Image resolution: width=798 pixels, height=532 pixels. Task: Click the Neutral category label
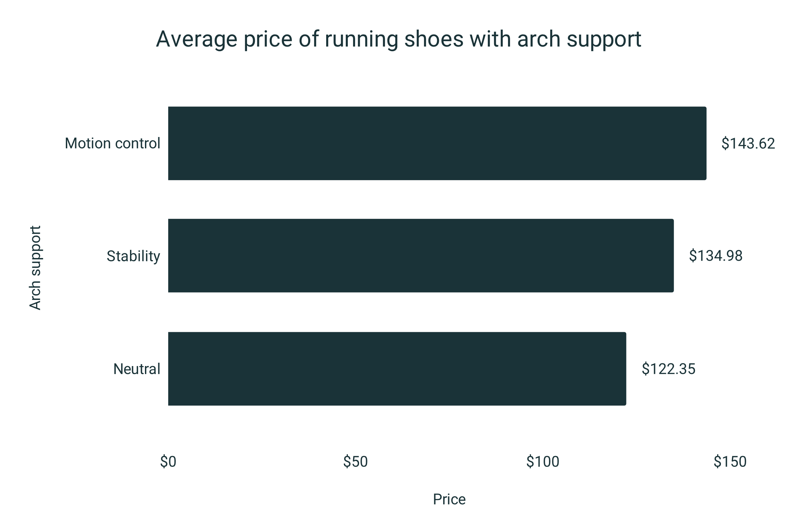pyautogui.click(x=137, y=369)
